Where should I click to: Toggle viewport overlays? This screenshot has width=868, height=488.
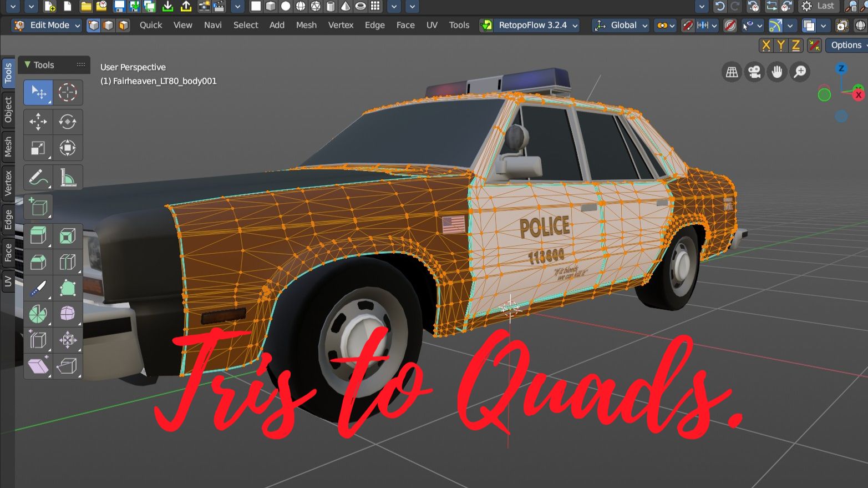[809, 26]
